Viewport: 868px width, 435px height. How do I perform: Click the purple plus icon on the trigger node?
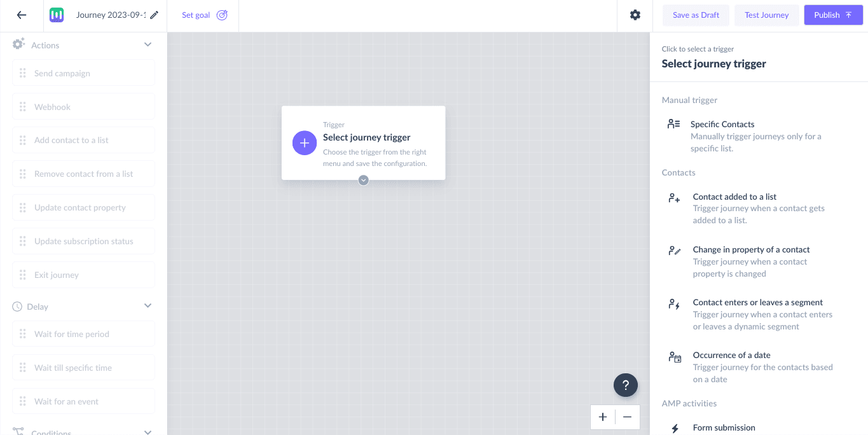(305, 142)
